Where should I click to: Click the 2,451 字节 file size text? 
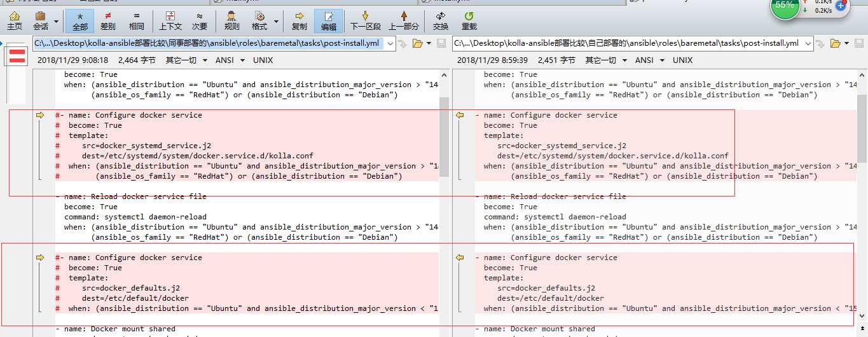556,60
